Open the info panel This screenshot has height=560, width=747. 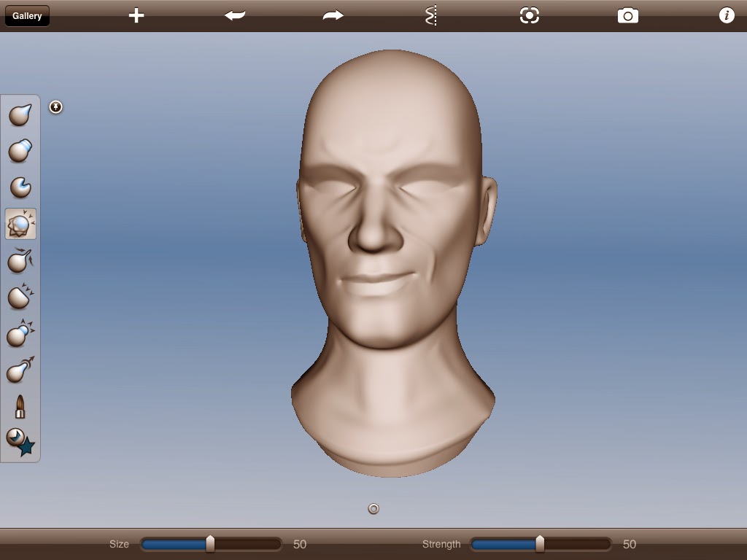pyautogui.click(x=727, y=15)
